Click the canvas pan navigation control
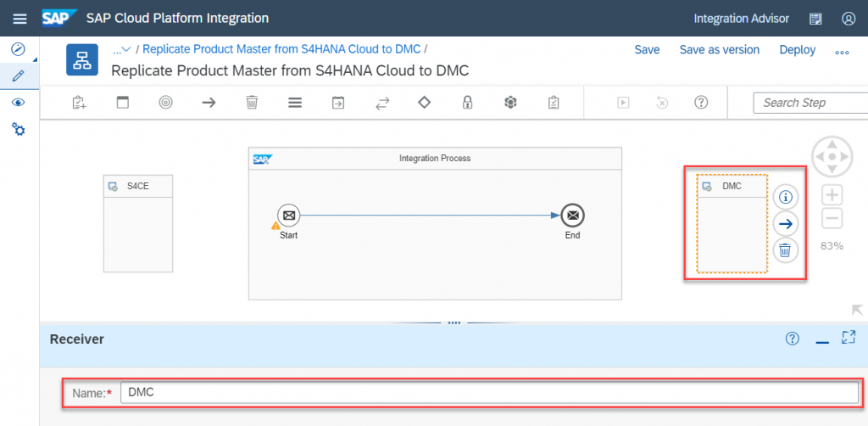This screenshot has width=868, height=426. pyautogui.click(x=832, y=157)
